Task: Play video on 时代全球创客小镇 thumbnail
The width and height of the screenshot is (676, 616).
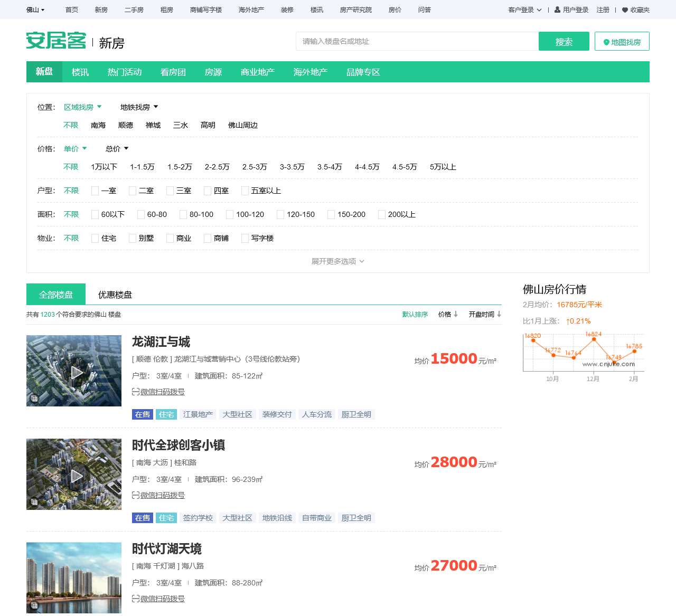Action: tap(77, 476)
